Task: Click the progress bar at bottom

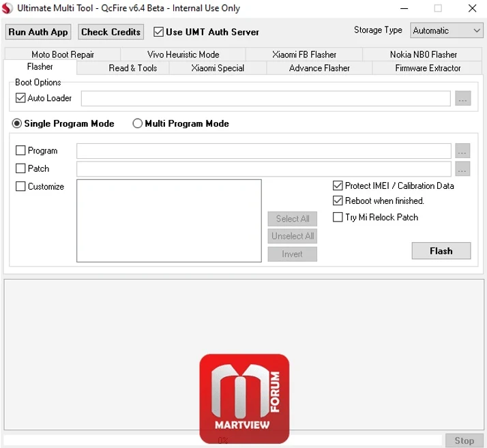Action: click(x=222, y=440)
